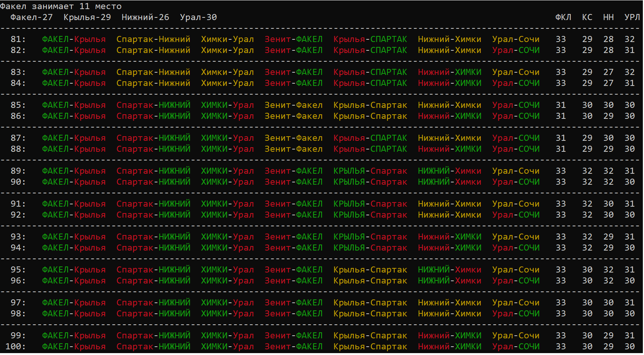Click 'Урал-Сочи' in row 91
The height and width of the screenshot is (355, 644).
[x=516, y=204]
